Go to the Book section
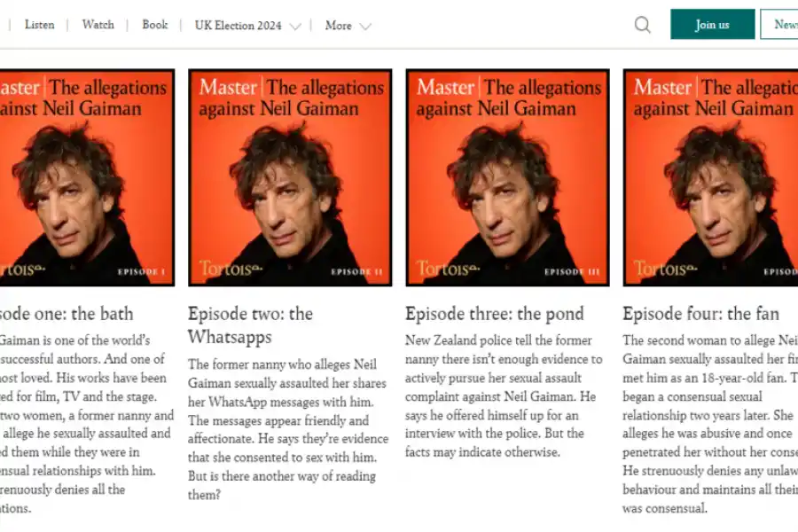This screenshot has height=532, width=798. click(155, 25)
